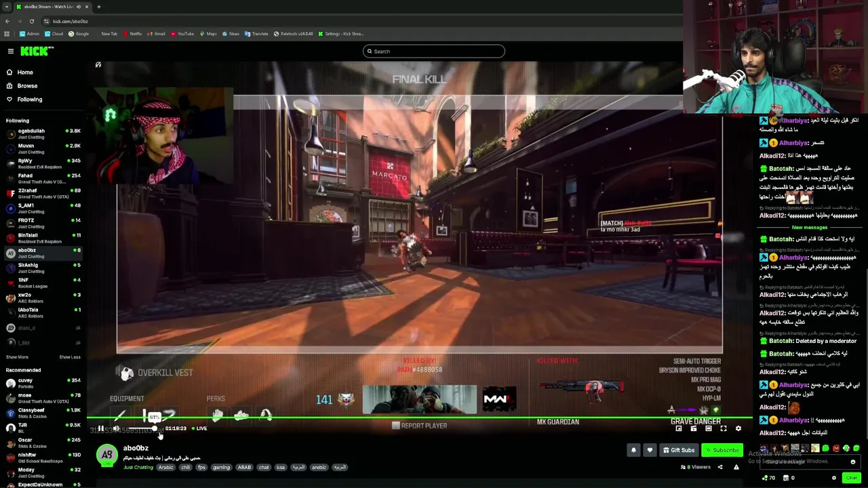Collapse with Show Less link
This screenshot has height=488, width=868.
(70, 357)
